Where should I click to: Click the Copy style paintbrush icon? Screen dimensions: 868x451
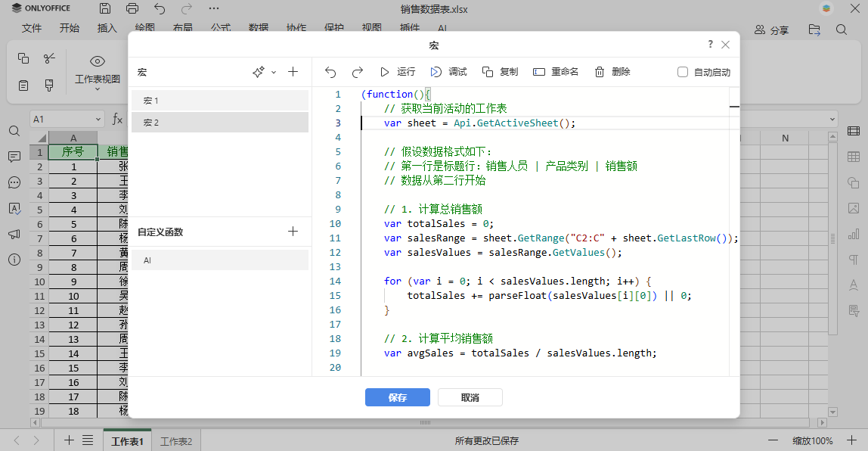coord(49,86)
